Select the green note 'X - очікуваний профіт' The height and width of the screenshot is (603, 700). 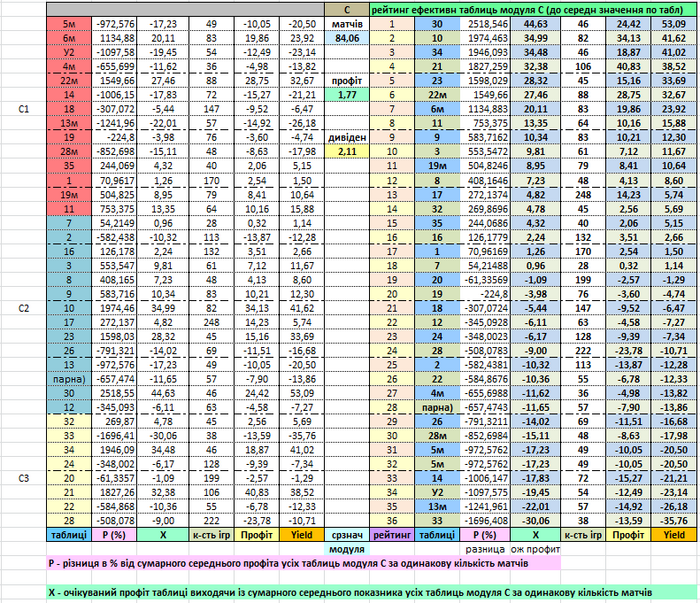(371, 593)
